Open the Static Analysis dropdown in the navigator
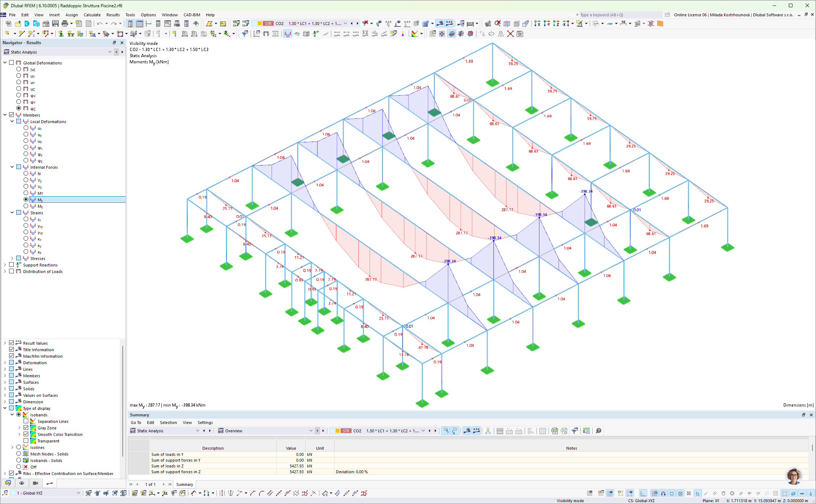 110,52
